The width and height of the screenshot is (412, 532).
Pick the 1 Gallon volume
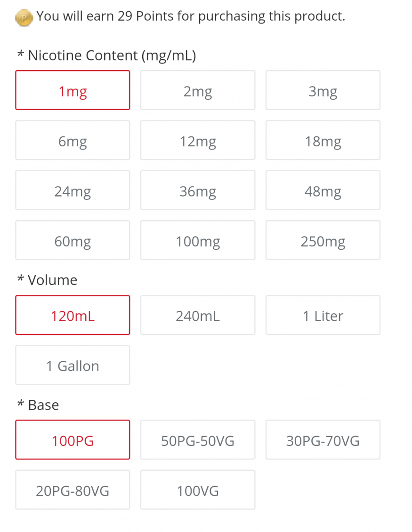pos(73,365)
